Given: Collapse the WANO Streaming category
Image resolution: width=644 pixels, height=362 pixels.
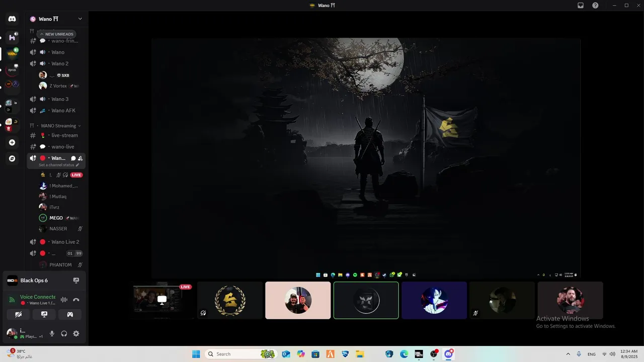Looking at the screenshot, I should tap(58, 126).
